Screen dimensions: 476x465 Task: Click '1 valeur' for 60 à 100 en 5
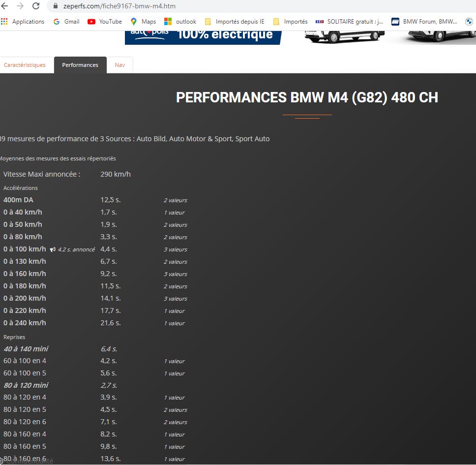coord(174,373)
